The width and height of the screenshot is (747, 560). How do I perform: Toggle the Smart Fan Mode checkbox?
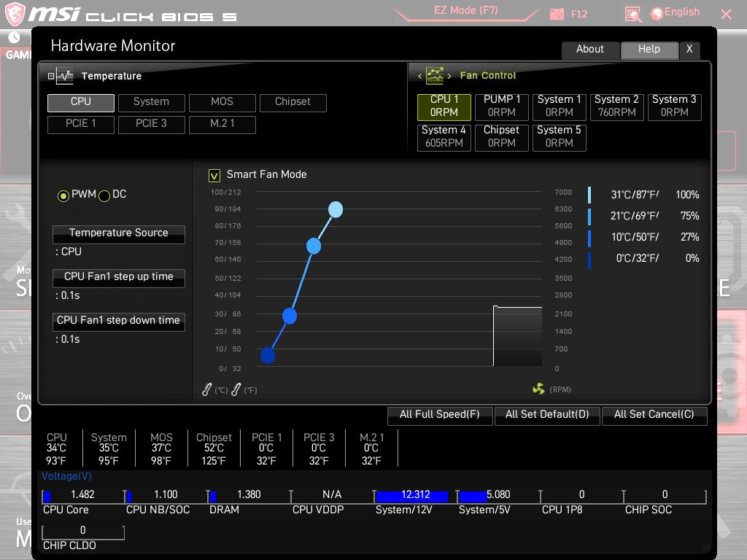tap(214, 176)
